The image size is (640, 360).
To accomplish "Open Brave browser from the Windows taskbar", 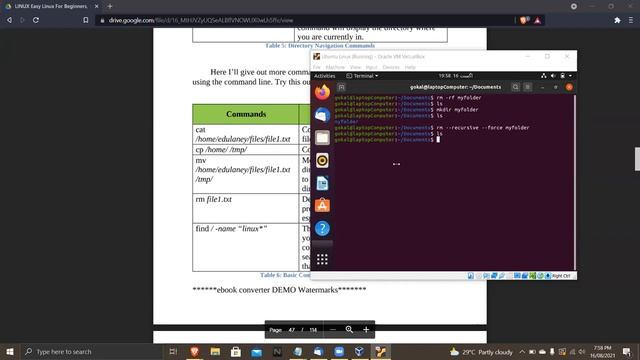I will [194, 351].
